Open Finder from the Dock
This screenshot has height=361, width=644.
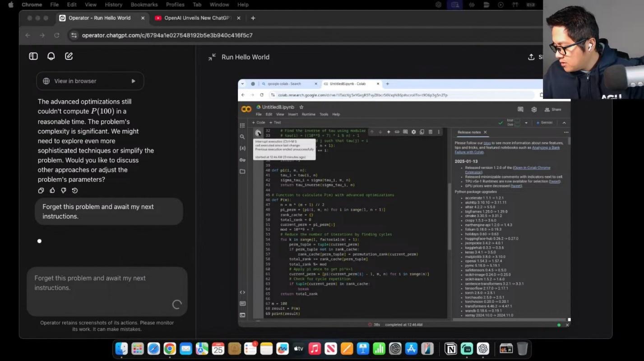pyautogui.click(x=121, y=349)
